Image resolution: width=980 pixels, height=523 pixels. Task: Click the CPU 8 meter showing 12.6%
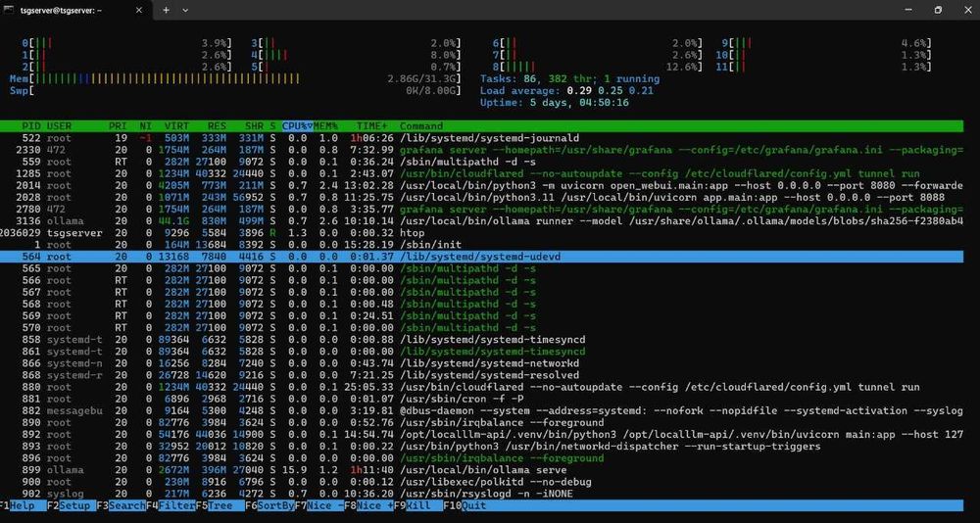[597, 67]
